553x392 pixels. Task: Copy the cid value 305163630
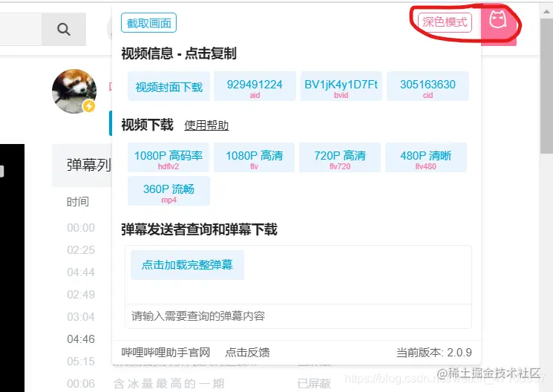(x=428, y=86)
